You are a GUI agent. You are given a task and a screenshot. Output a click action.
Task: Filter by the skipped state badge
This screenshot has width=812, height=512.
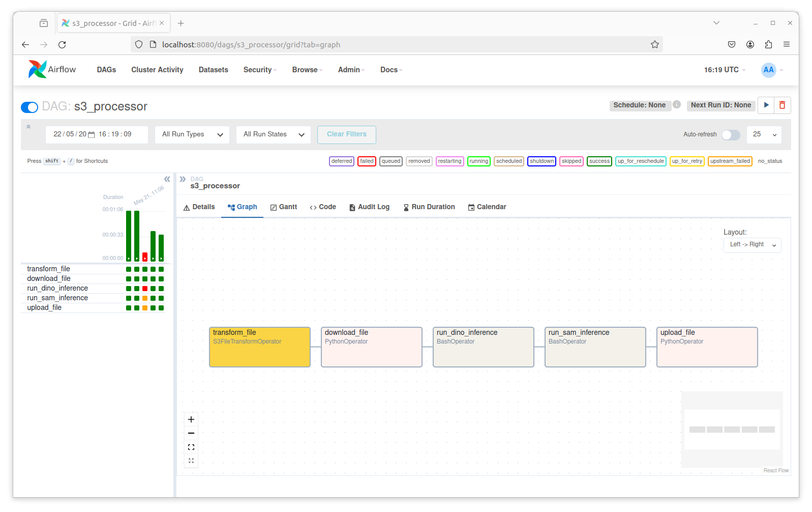coord(572,161)
